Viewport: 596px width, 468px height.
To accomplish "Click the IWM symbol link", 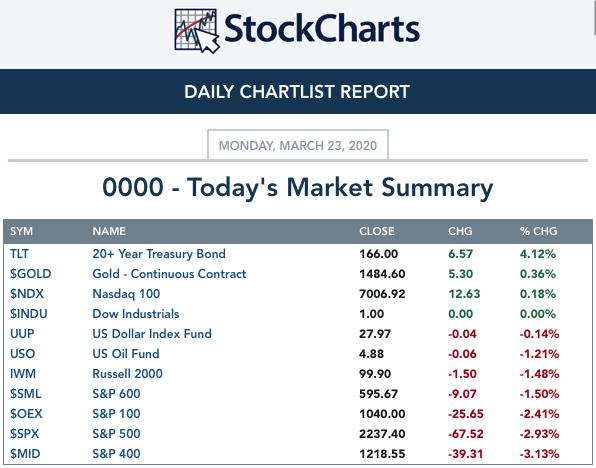I will coord(23,374).
